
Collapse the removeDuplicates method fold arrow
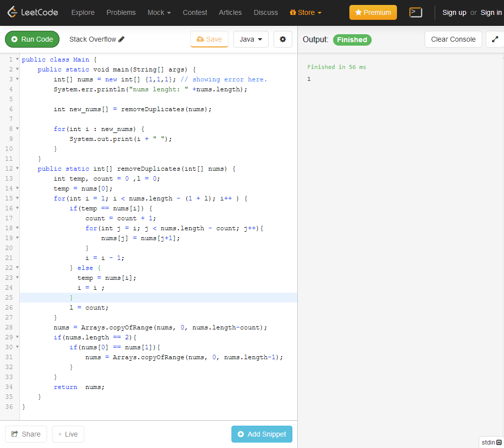click(16, 169)
